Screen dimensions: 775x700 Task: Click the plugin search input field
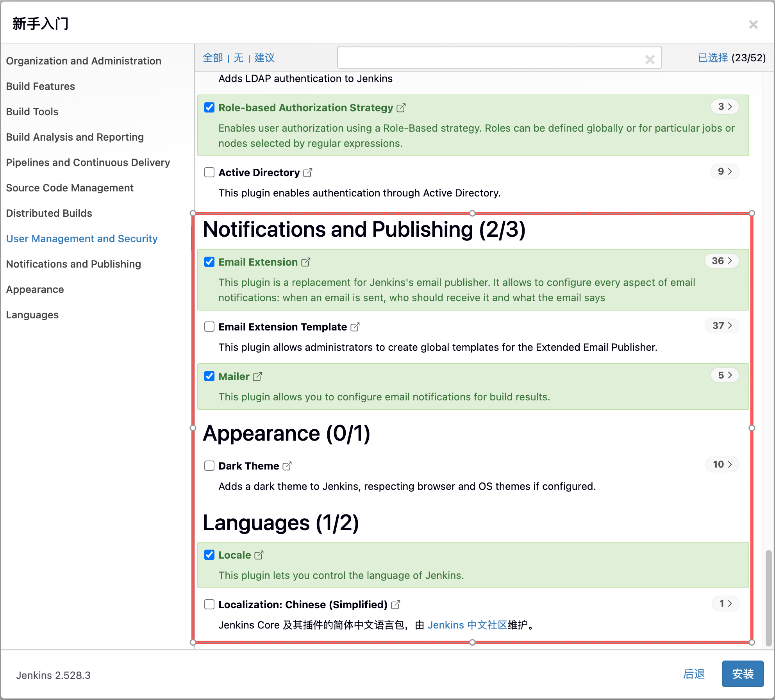pos(488,58)
